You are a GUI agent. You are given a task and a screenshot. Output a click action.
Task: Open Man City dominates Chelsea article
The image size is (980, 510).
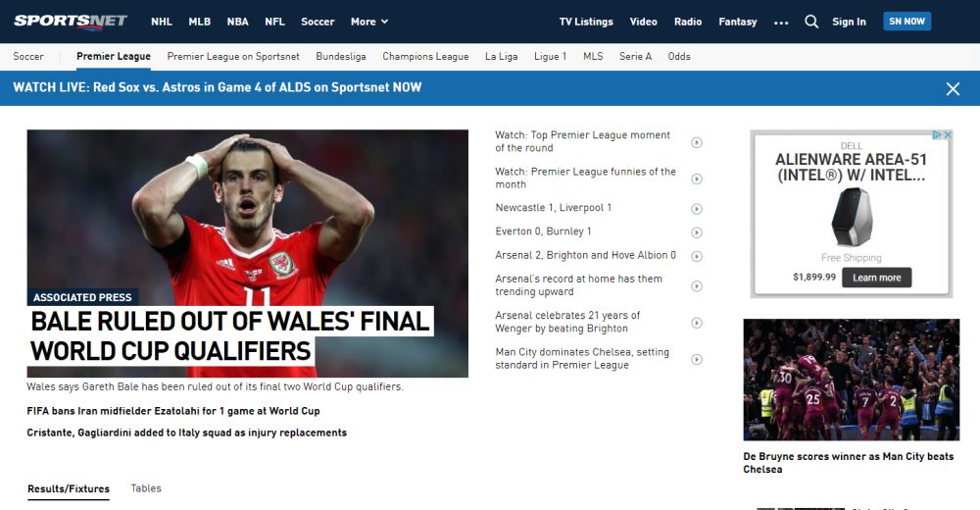(x=582, y=359)
